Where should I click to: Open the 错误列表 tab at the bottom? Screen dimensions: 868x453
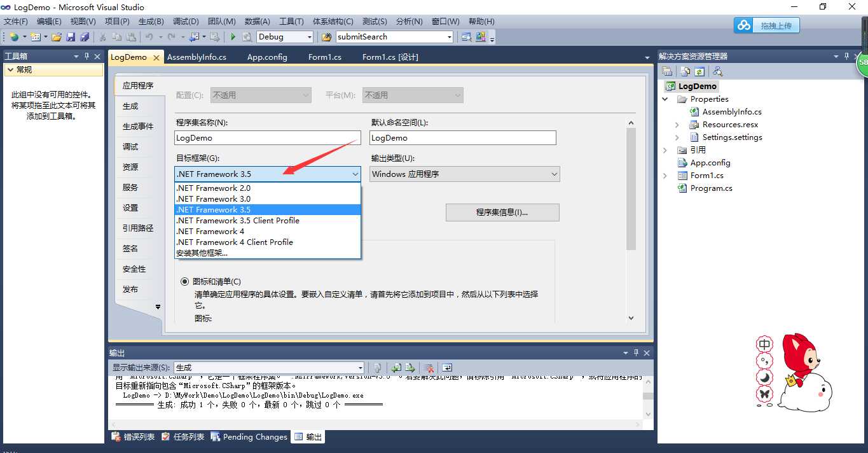tap(133, 437)
